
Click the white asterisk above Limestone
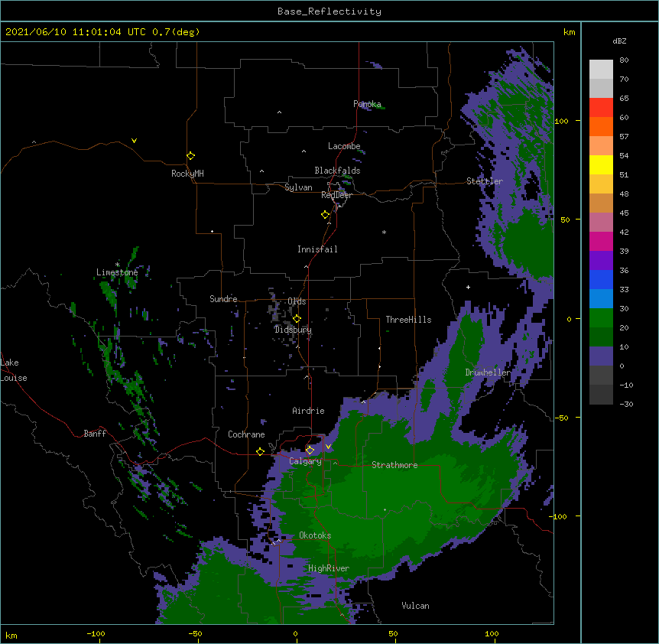tap(117, 265)
